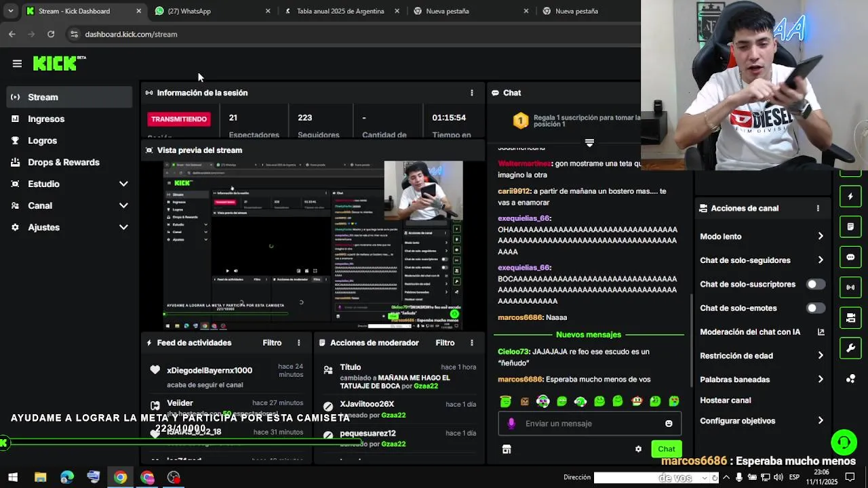Open the Acciones de canal three-dot menu
The width and height of the screenshot is (868, 488).
pyautogui.click(x=818, y=209)
